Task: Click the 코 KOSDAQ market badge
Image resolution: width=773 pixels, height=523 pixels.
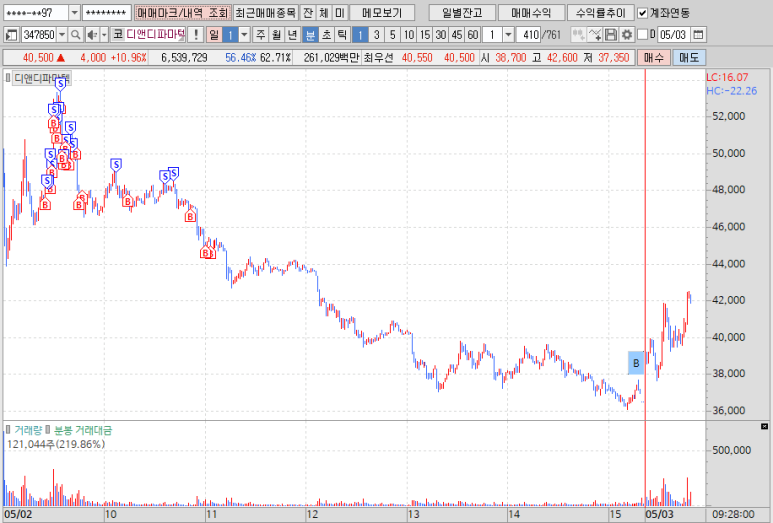Action: [x=117, y=35]
